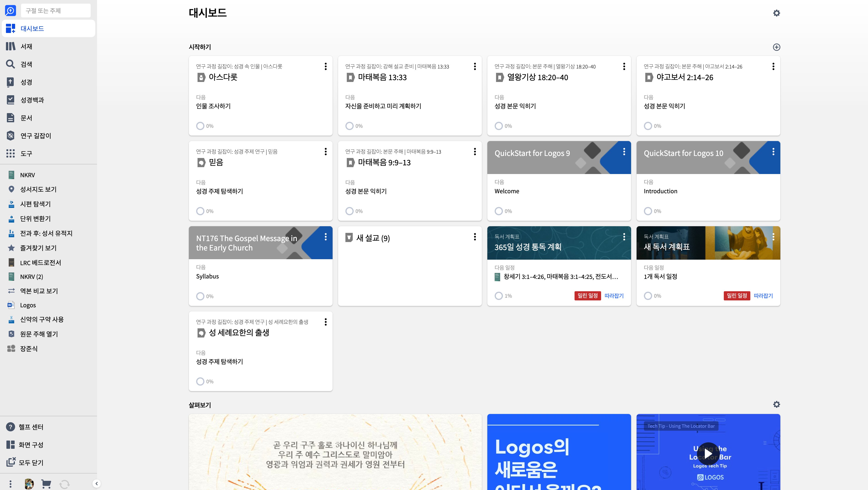Click the 역본 비교 보기 arrows icon
Image resolution: width=868 pixels, height=490 pixels.
[x=11, y=291]
